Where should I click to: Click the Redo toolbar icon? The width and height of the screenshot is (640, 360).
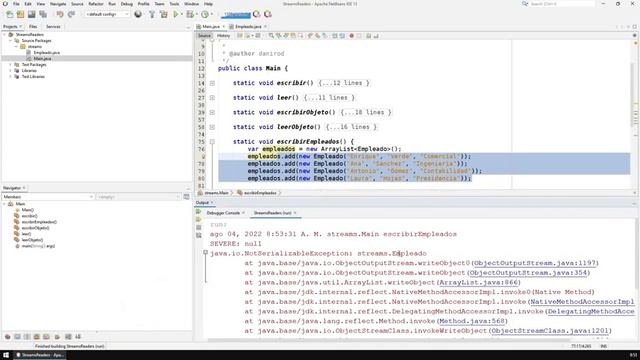pos(71,14)
